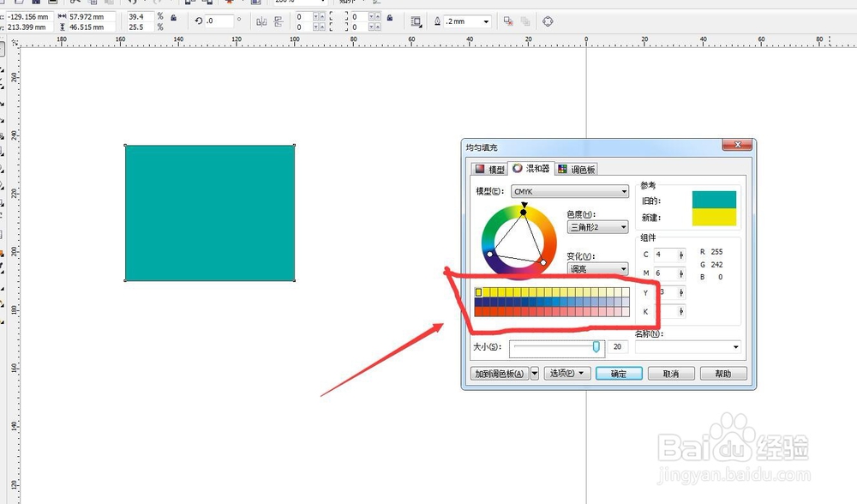Switch to the 调色板 tab
This screenshot has height=504, width=857.
[x=576, y=170]
